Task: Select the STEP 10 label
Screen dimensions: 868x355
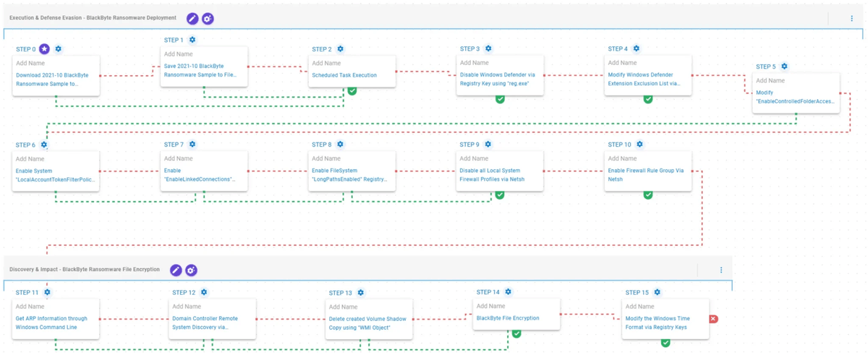Action: tap(619, 145)
